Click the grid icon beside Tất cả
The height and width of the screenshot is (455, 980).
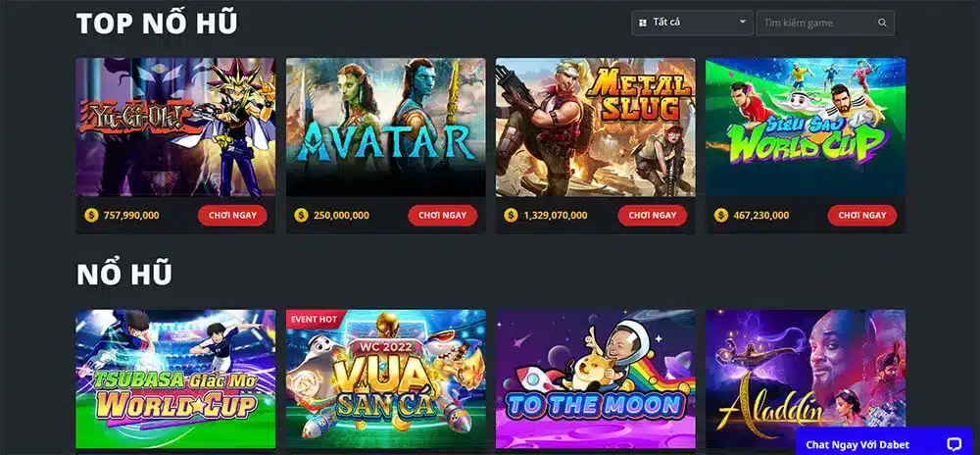[643, 24]
